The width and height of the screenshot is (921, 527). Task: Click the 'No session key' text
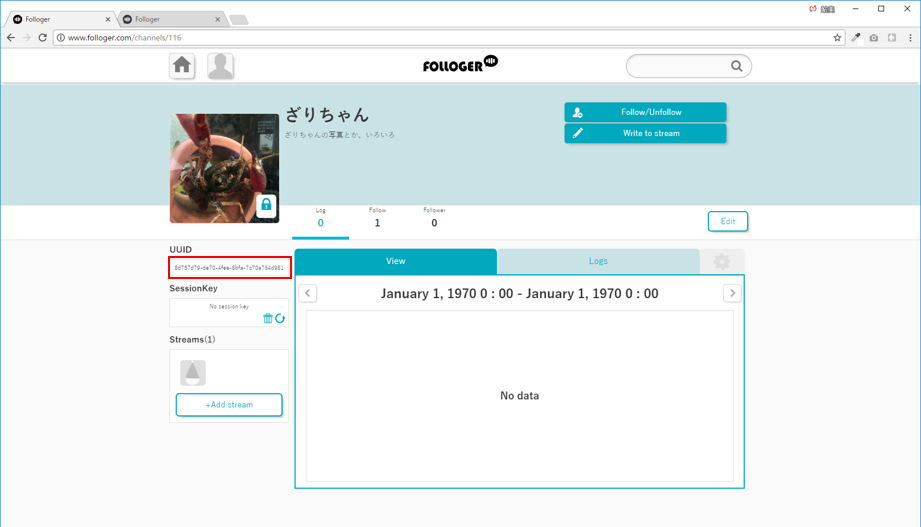click(x=229, y=306)
